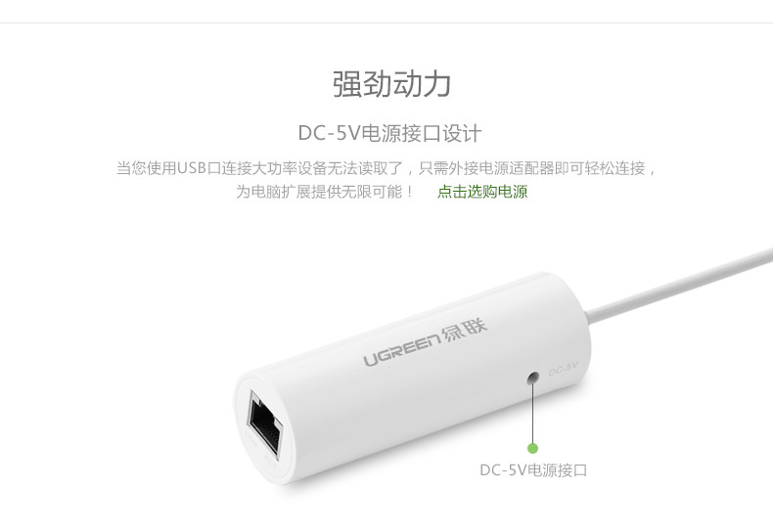Screen dimensions: 773x532
Task: Click the 点击选购电源 green link
Action: point(482,192)
